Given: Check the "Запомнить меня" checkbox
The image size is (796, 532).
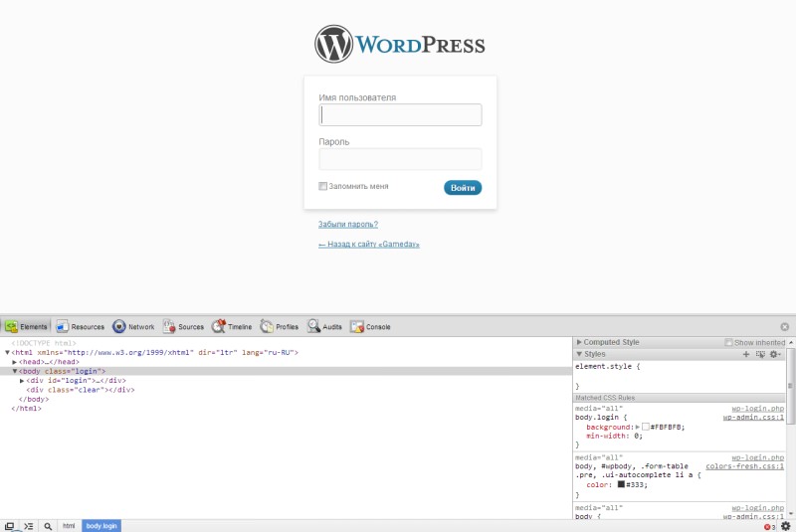Looking at the screenshot, I should [x=323, y=186].
